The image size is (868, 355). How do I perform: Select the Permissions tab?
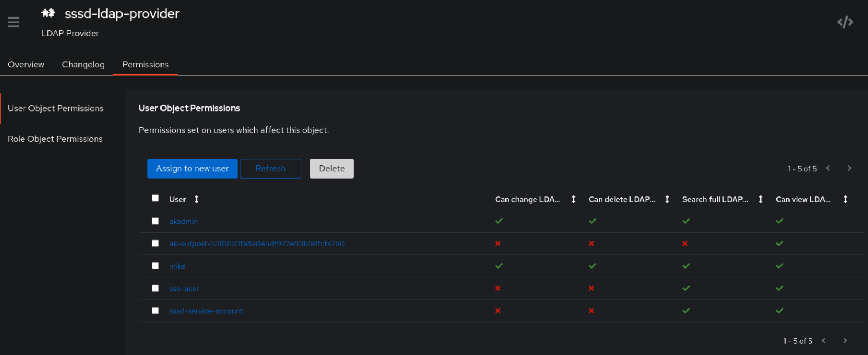click(x=145, y=65)
